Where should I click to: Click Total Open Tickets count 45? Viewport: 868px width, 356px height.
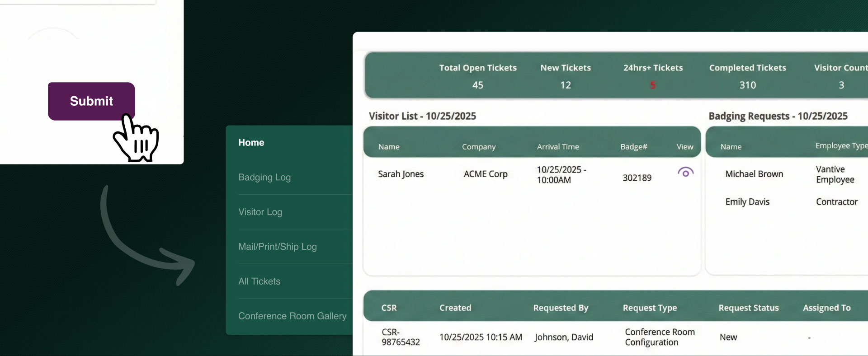pos(478,85)
